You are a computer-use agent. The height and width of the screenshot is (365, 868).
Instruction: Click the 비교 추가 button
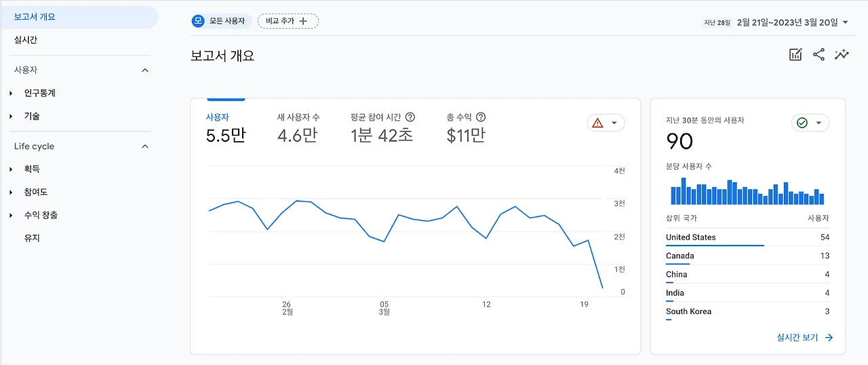click(x=288, y=21)
